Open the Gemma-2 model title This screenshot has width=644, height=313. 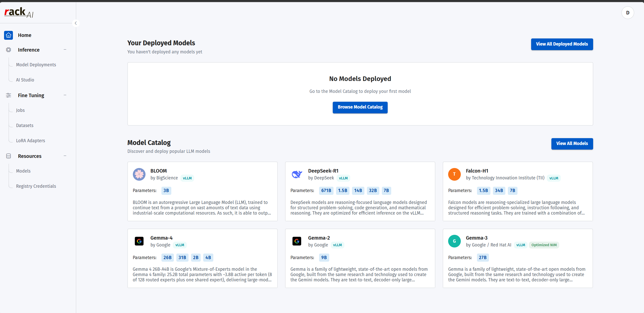click(319, 238)
